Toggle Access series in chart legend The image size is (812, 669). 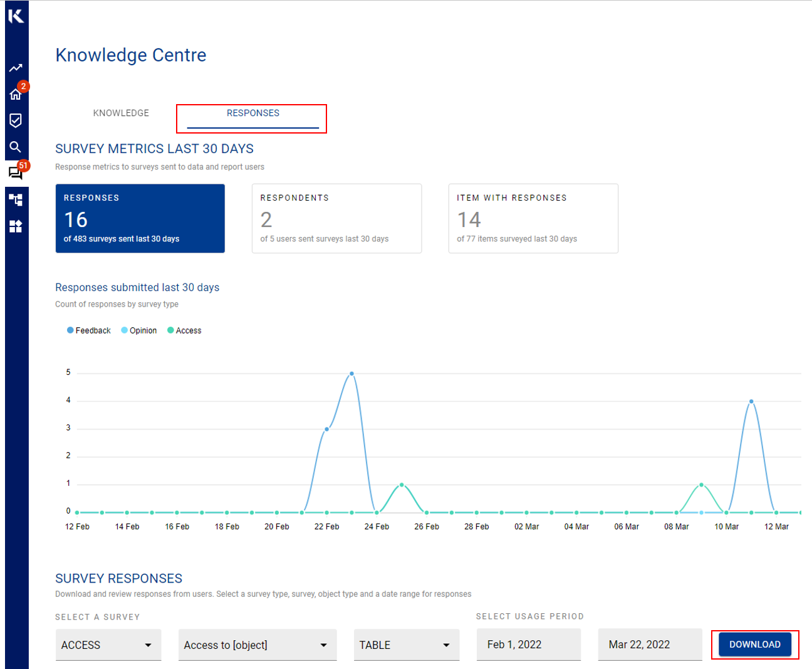184,330
